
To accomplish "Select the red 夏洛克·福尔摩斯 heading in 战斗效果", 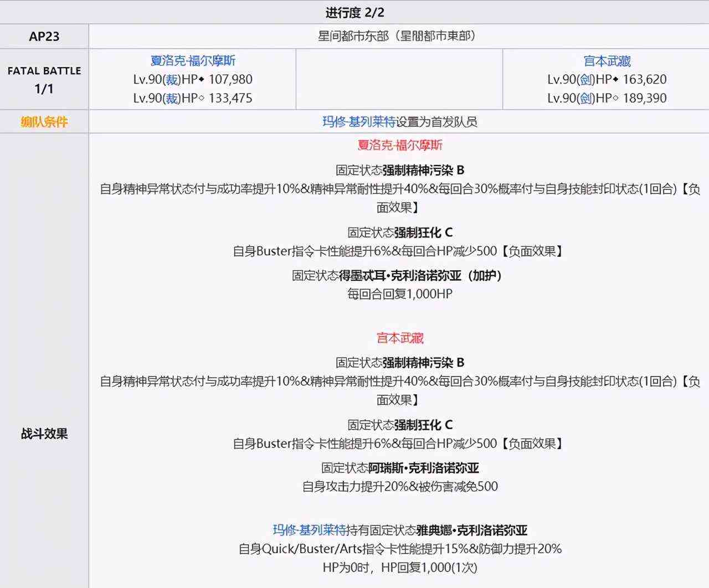I will (x=400, y=146).
